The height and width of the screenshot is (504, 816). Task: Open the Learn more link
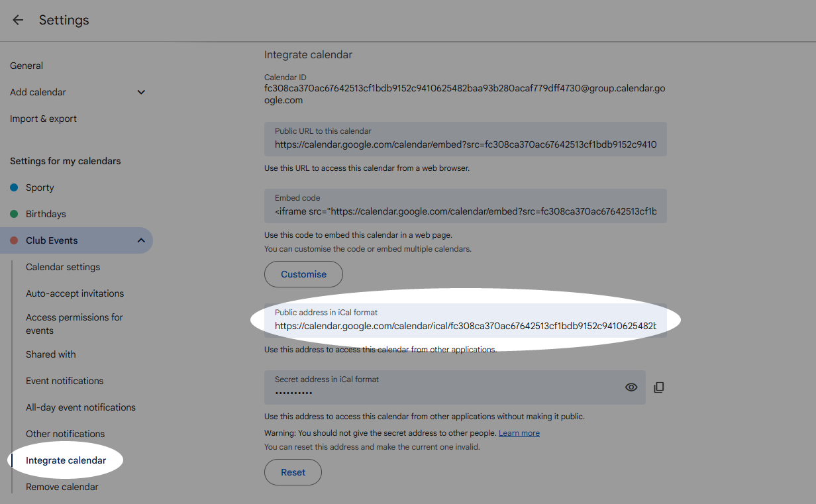coord(519,433)
